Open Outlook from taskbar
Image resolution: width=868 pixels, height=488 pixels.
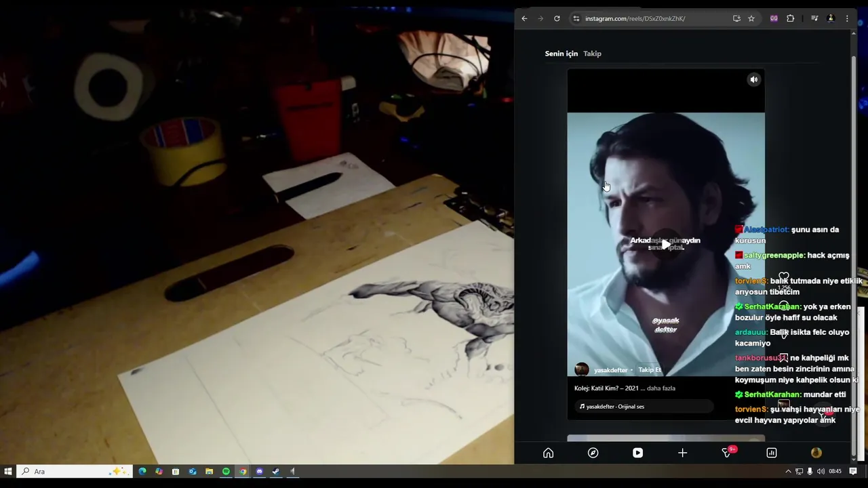click(193, 471)
